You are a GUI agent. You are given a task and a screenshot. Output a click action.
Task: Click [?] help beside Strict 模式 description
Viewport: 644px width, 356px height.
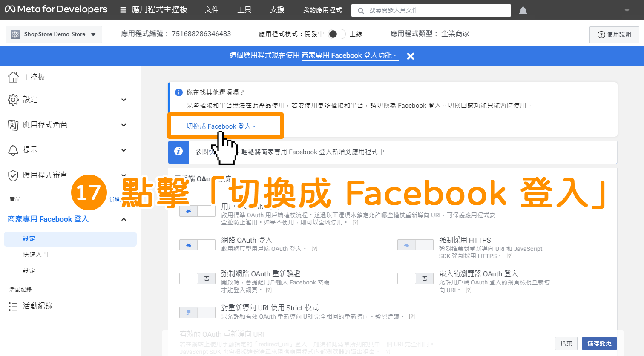(412, 316)
